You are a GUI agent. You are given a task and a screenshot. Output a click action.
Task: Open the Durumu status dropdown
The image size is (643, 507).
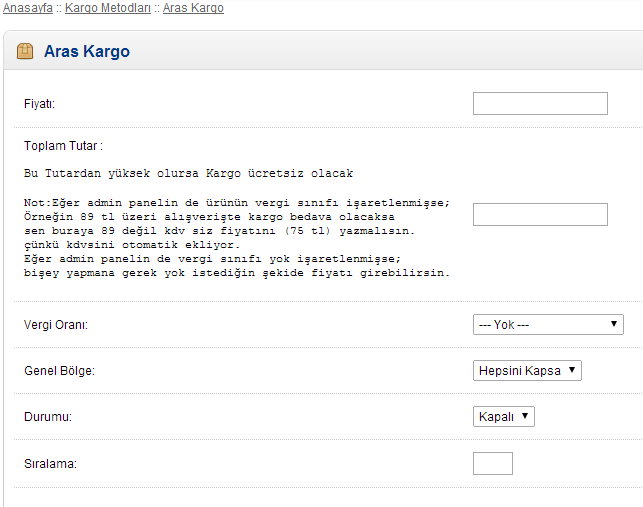[x=503, y=417]
